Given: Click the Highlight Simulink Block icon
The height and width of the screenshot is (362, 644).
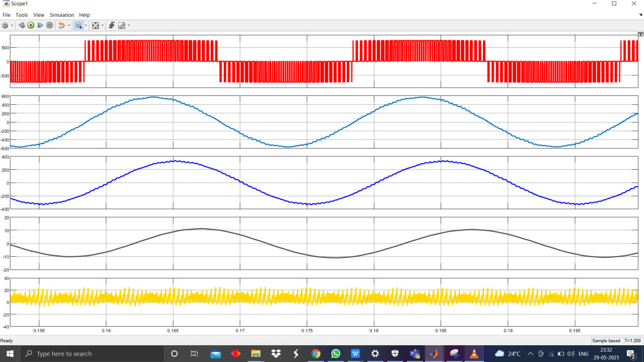Looking at the screenshot, I should (62, 26).
